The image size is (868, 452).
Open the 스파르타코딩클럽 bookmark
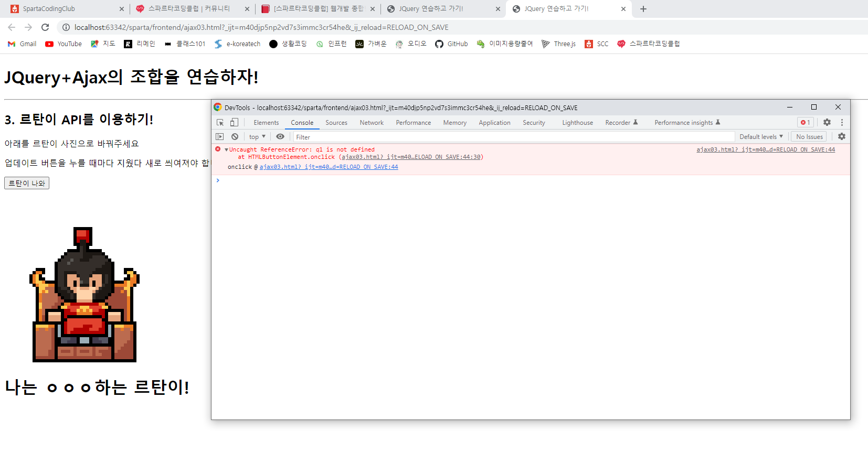649,44
